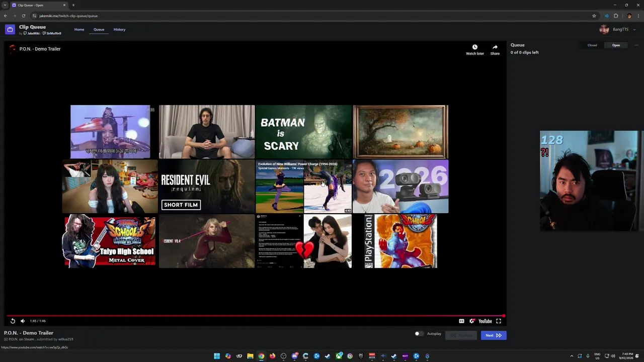644x362 pixels.
Task: Open the PlayStation Rival Schools cover thumbnail
Action: 400,241
